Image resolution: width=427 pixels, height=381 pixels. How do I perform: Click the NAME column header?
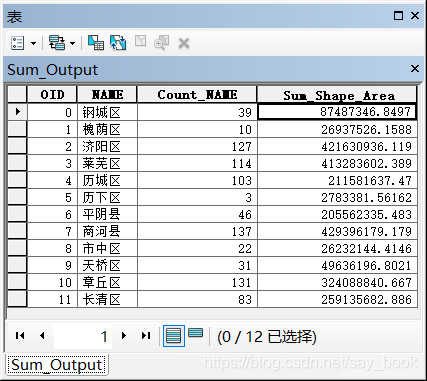pos(107,94)
